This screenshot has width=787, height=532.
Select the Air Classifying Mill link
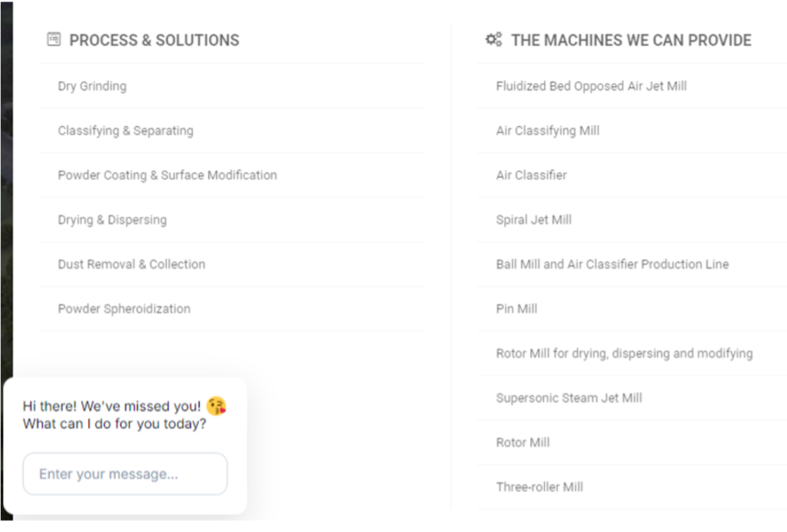pyautogui.click(x=547, y=131)
